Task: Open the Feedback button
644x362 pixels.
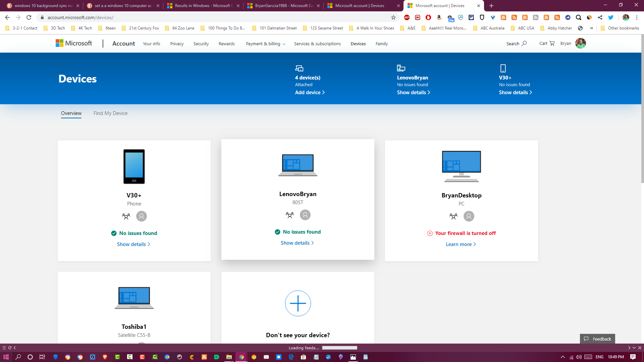Action: (597, 339)
